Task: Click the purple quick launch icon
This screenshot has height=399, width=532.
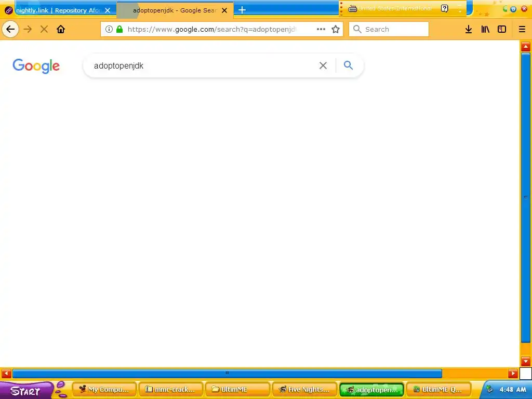Action: pyautogui.click(x=61, y=389)
